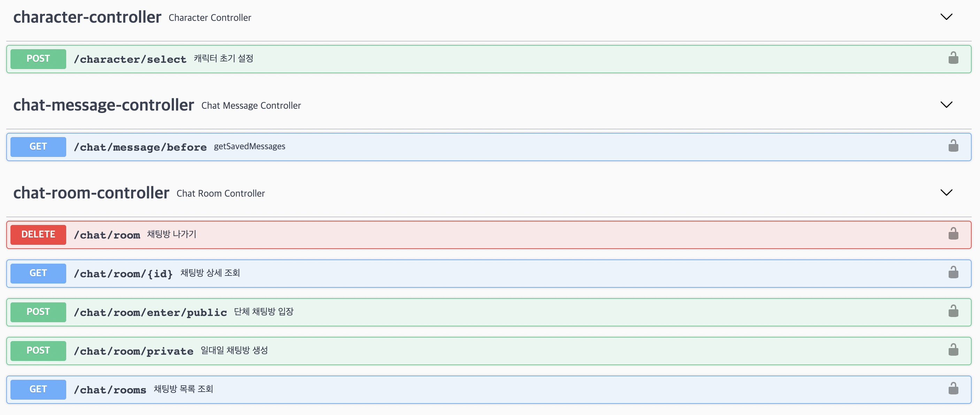980x415 pixels.
Task: Collapse chat-room-controller section with chevron
Action: pos(946,193)
